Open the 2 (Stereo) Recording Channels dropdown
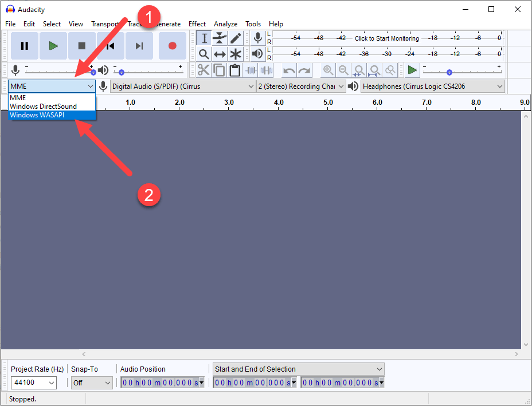 [301, 86]
